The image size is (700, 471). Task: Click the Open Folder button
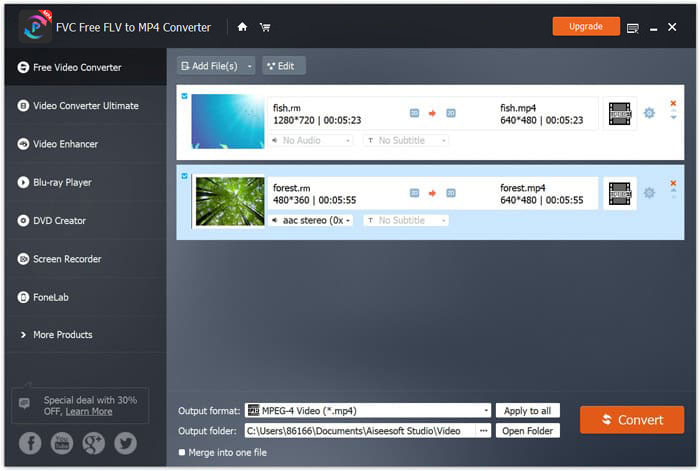click(527, 431)
